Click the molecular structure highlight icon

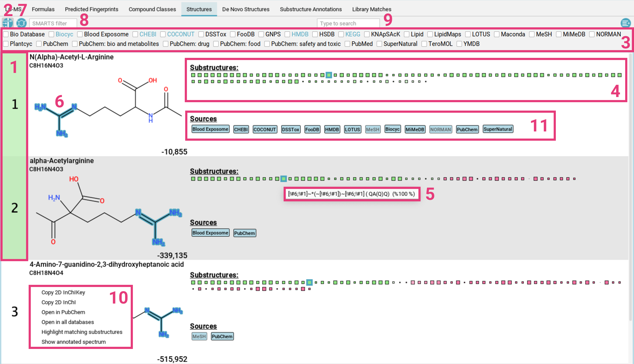[x=22, y=23]
